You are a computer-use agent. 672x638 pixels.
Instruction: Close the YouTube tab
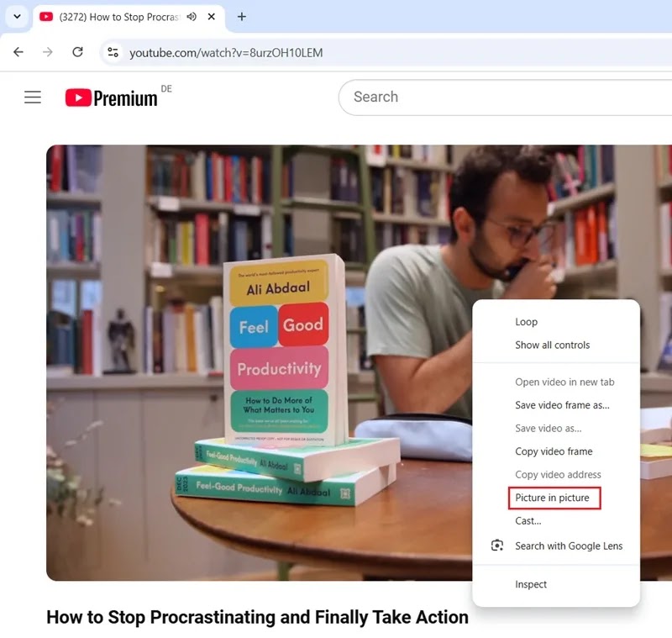(212, 17)
